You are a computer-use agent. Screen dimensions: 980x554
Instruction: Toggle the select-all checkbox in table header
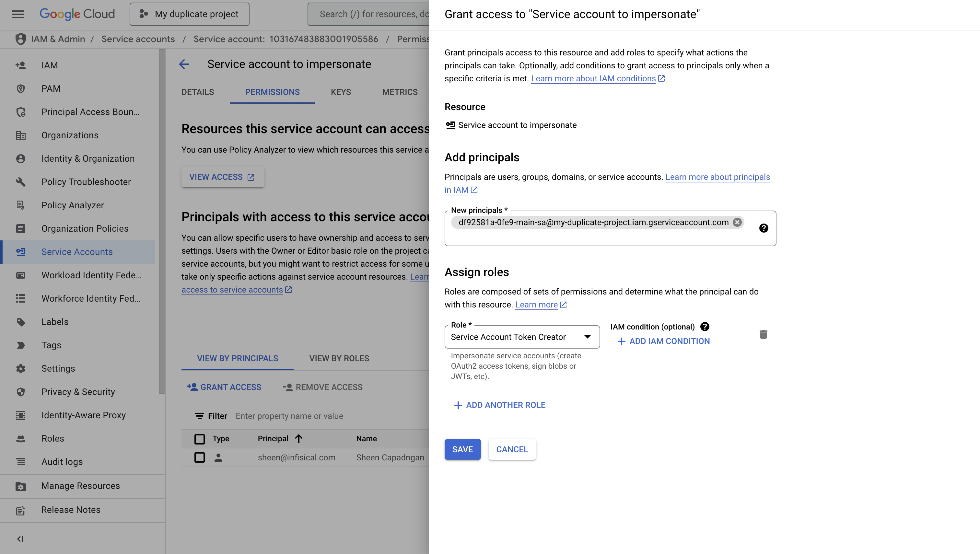click(x=199, y=439)
